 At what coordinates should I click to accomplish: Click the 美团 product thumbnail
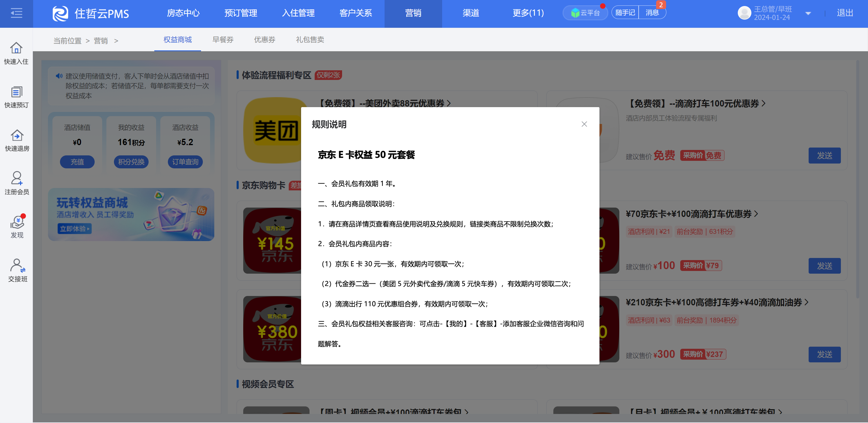(272, 130)
